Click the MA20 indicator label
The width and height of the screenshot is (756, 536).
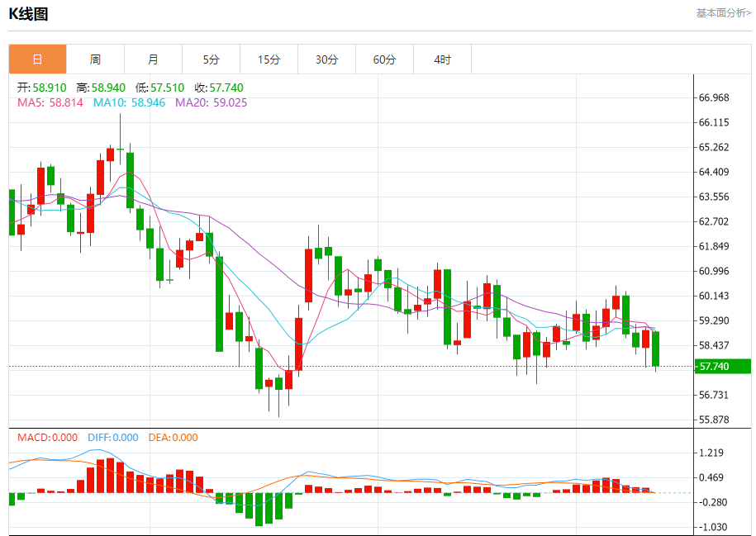point(211,102)
